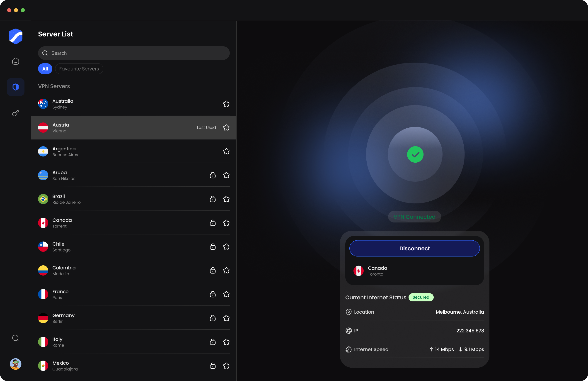Click the server Search input field
Viewport: 588px width, 381px height.
tap(134, 53)
